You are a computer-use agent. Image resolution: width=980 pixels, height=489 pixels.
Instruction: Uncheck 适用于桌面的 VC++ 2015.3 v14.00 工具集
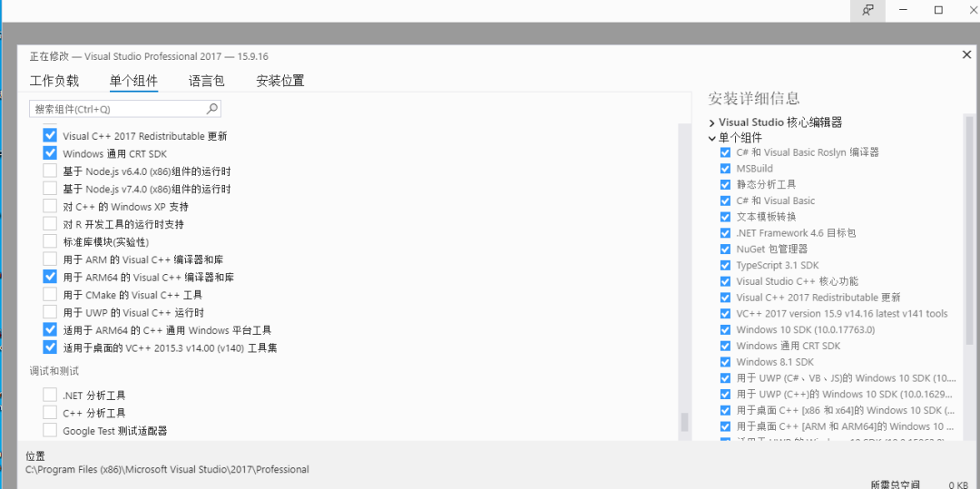coord(50,347)
